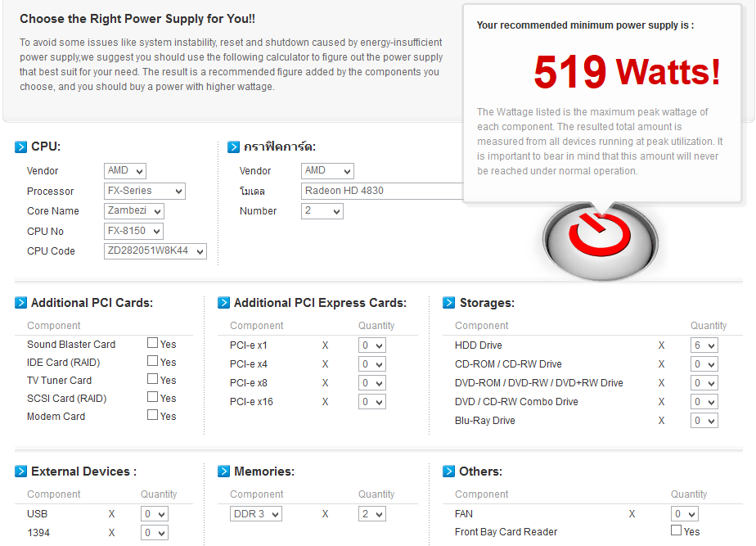Open the HDD Drive quantity dropdown
This screenshot has height=546, width=756.
click(x=704, y=345)
